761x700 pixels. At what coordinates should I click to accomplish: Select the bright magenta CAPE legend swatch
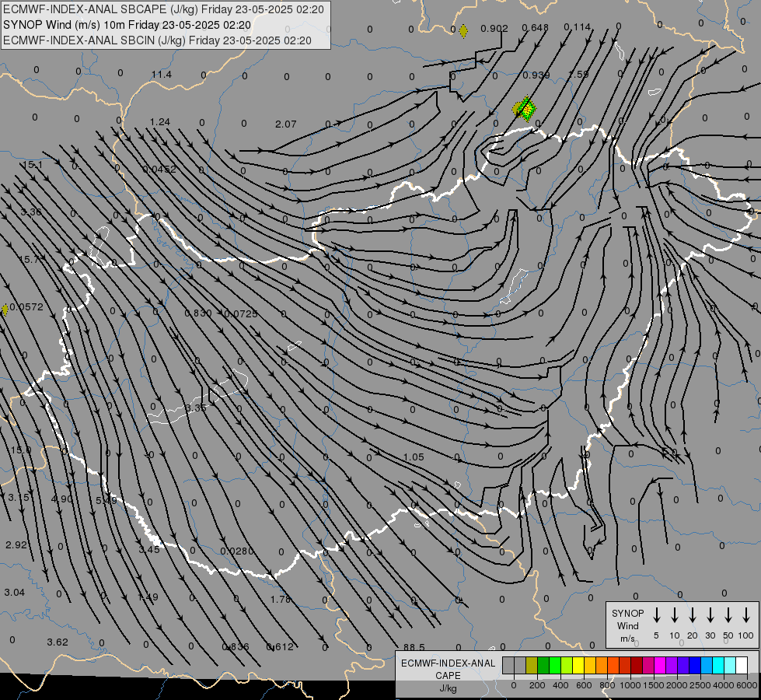click(x=660, y=665)
